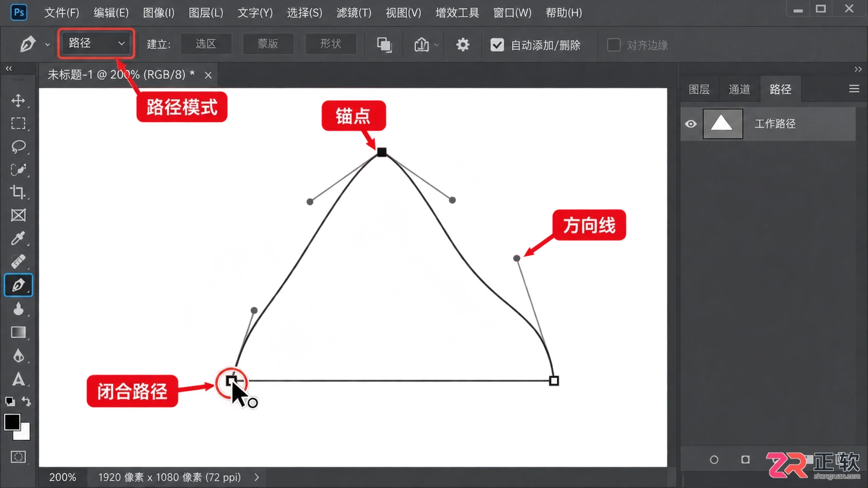The image size is (868, 488).
Task: Collapse the right panels dock
Action: 858,69
